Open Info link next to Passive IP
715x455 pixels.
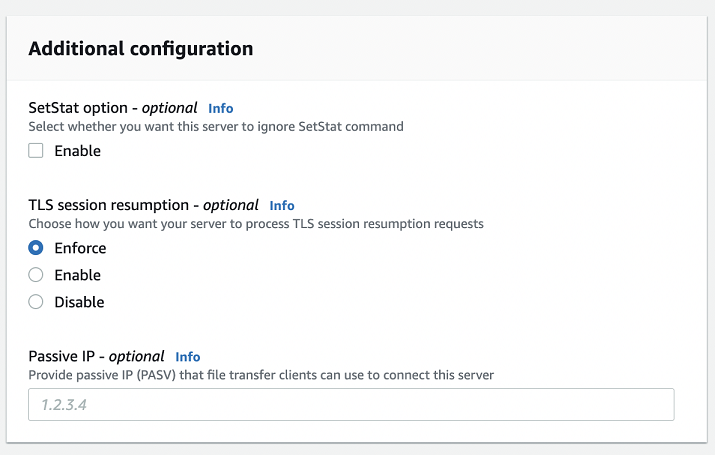coord(188,357)
